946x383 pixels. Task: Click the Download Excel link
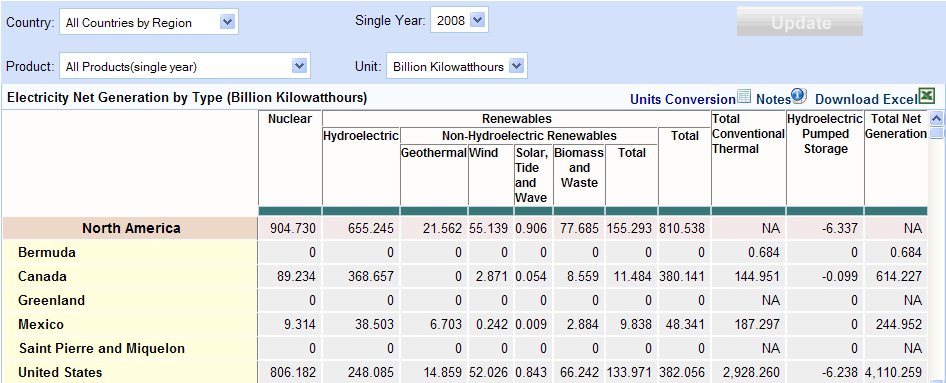866,100
